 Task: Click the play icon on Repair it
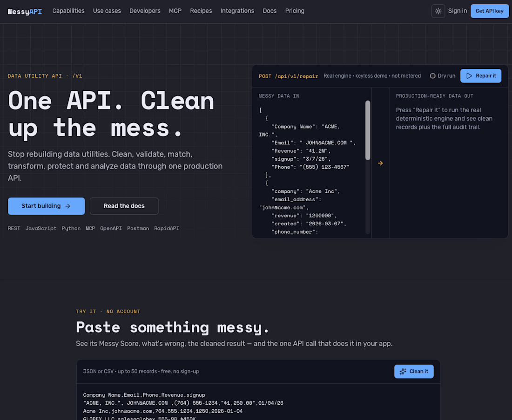pyautogui.click(x=469, y=76)
